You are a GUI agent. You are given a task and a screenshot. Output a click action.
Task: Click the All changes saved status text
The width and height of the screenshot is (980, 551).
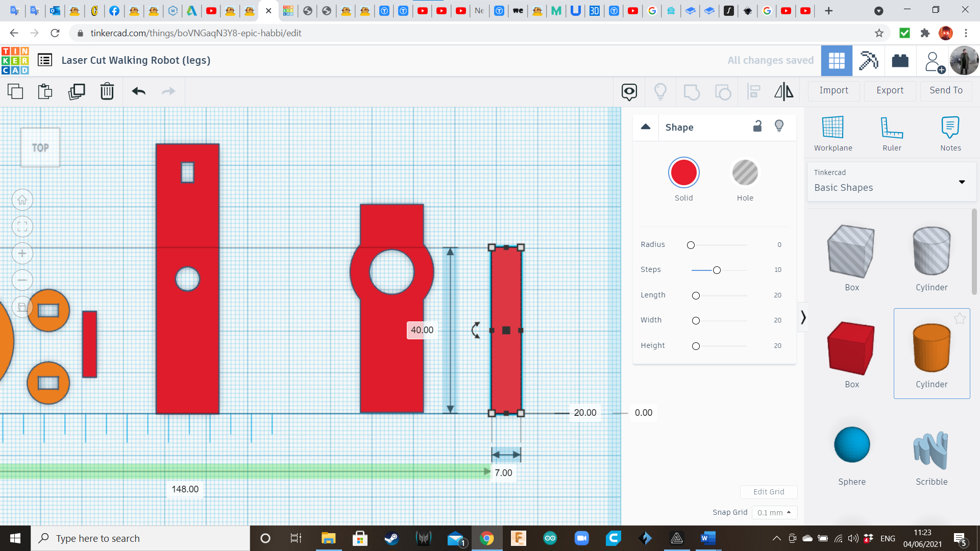tap(771, 60)
